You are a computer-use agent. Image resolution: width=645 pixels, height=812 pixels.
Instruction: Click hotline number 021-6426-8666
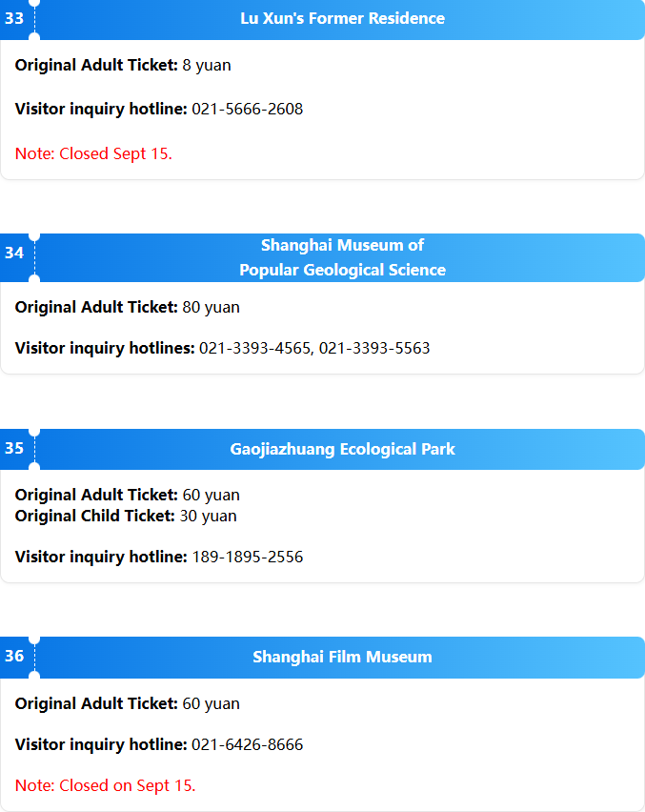click(248, 744)
